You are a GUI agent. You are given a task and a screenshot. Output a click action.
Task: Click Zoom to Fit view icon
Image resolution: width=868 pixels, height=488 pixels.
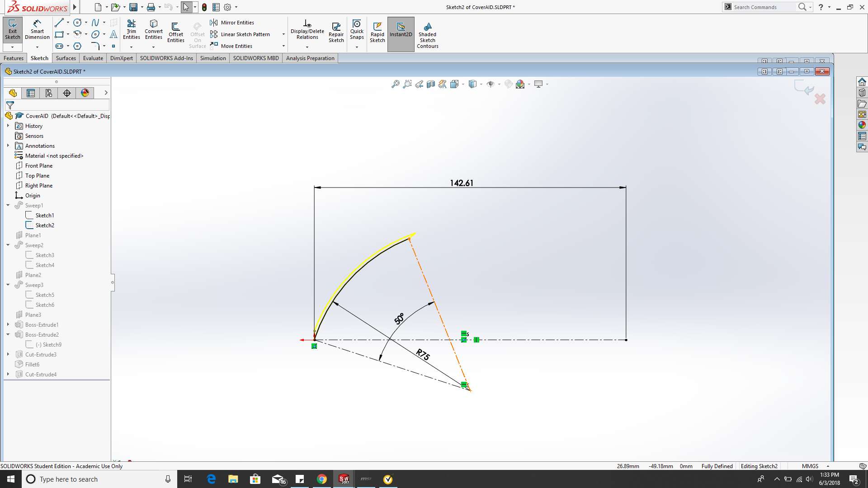[396, 84]
